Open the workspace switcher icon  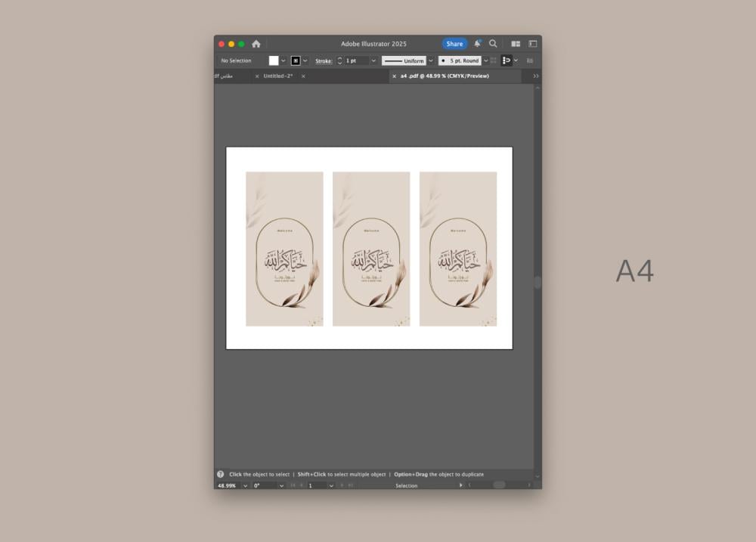click(532, 44)
